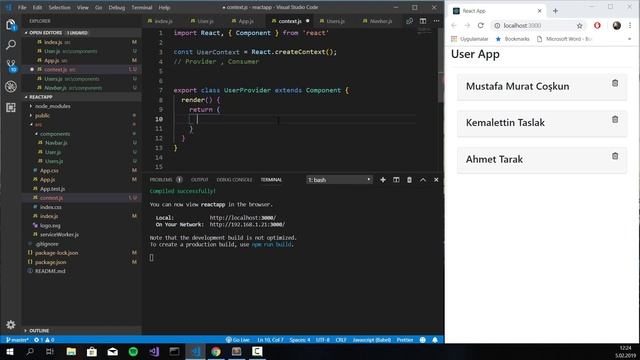This screenshot has width=640, height=360.
Task: Open Spotify from taskbar
Action: (133, 351)
